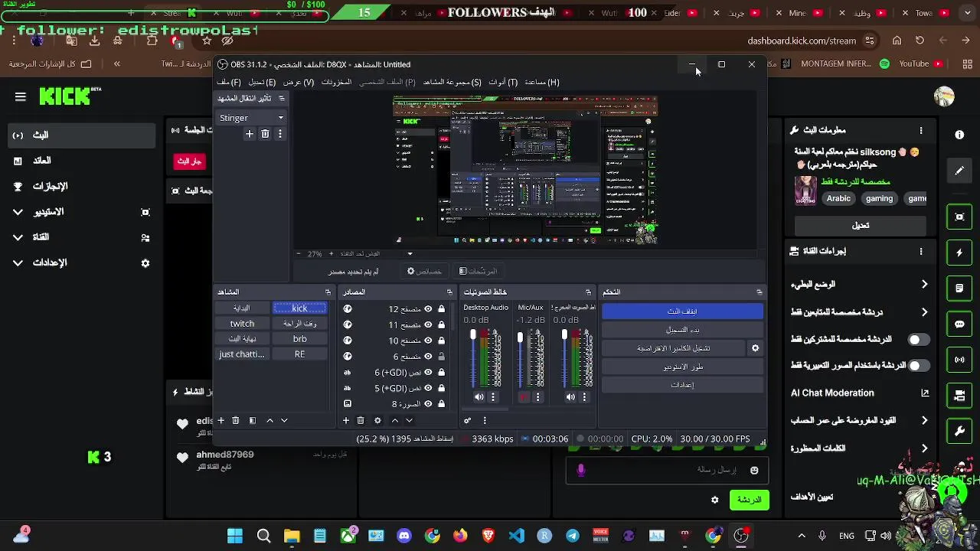Configure the virtual camera settings gear

click(x=755, y=348)
